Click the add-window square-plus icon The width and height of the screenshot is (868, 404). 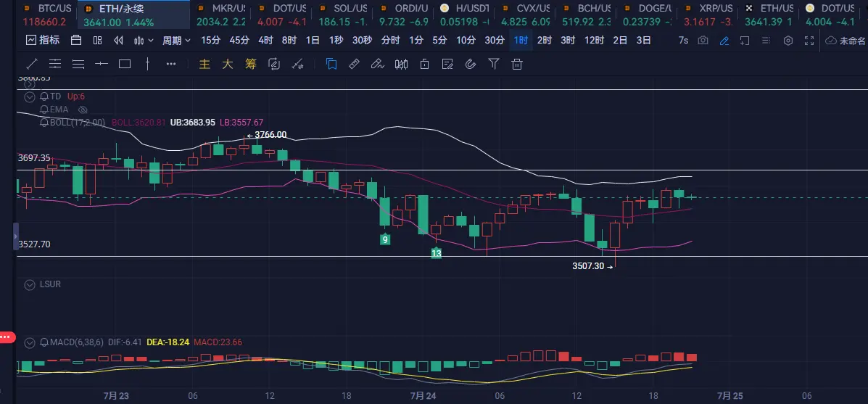[745, 41]
